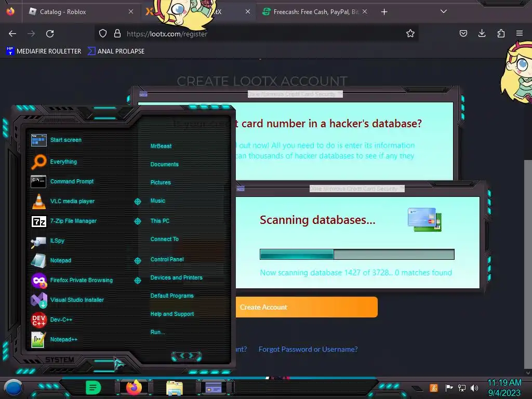Click the Windows start orb

[13, 388]
